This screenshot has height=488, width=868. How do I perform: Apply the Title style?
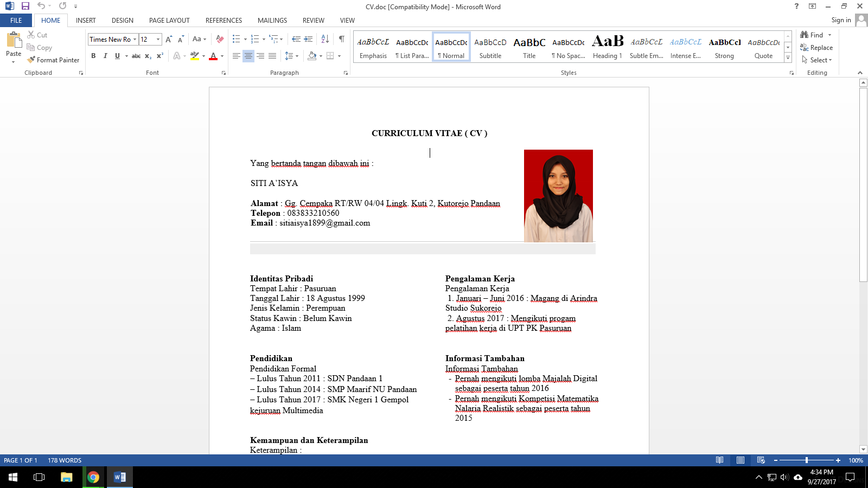[529, 47]
